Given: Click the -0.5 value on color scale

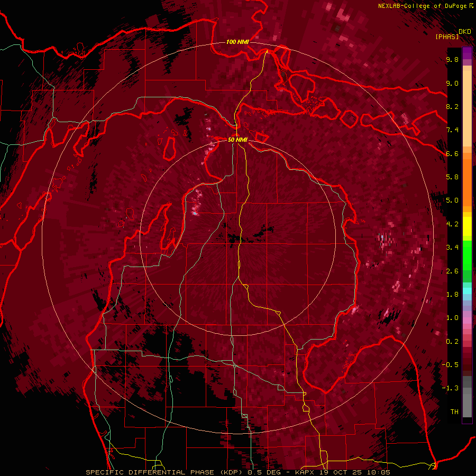Looking at the screenshot, I should click(x=450, y=365).
